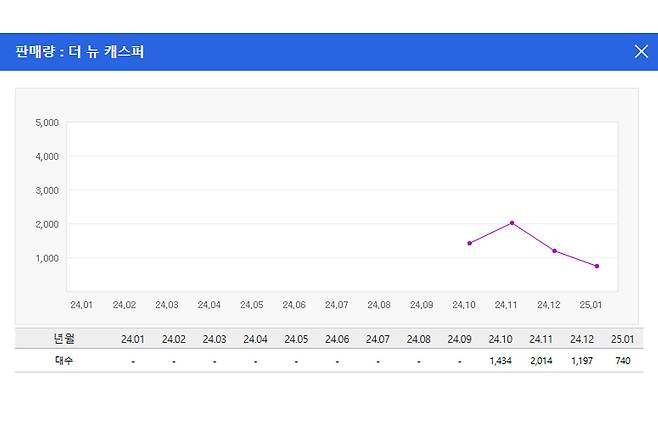Close the 판매량 더 뉴 캐스퍼 popup
Screen dimensions: 658x438
(x=641, y=52)
